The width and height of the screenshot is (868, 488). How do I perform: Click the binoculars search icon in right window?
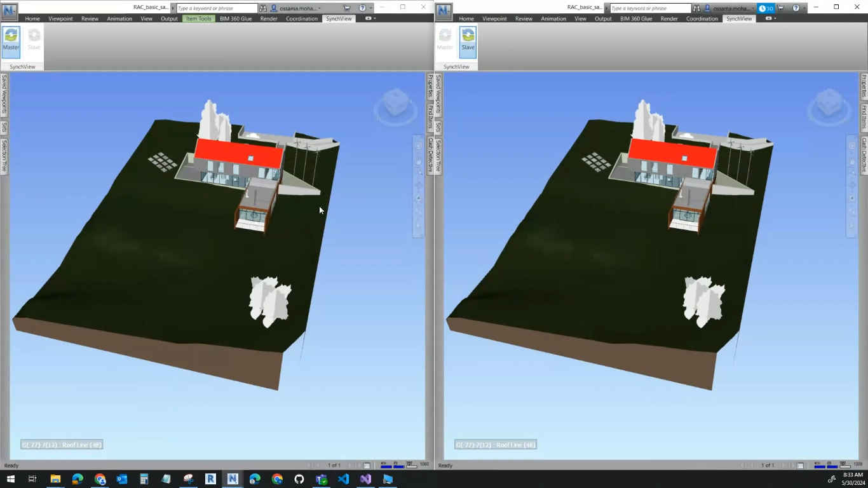(697, 8)
